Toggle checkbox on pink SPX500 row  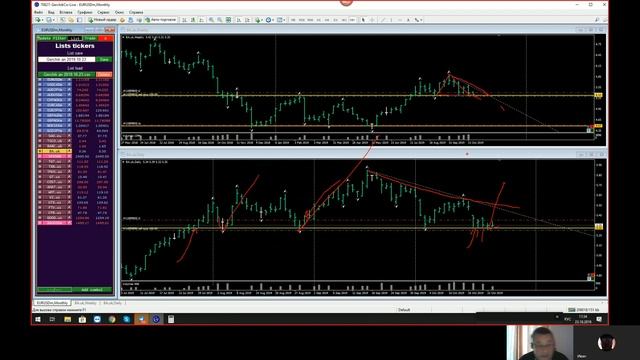pyautogui.click(x=40, y=156)
